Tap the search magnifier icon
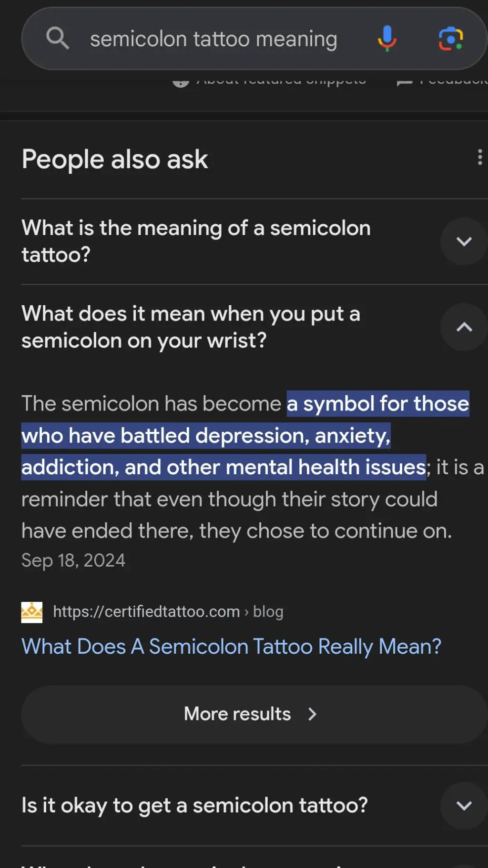This screenshot has width=488, height=868. (57, 38)
